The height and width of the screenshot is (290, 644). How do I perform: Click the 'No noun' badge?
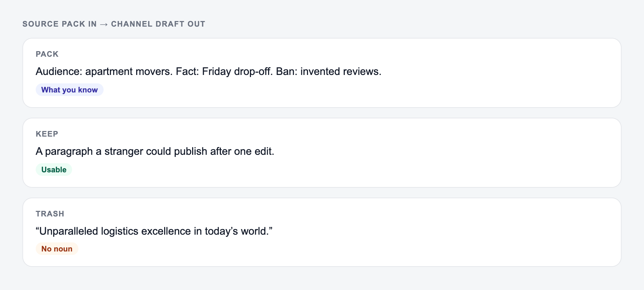click(x=57, y=249)
